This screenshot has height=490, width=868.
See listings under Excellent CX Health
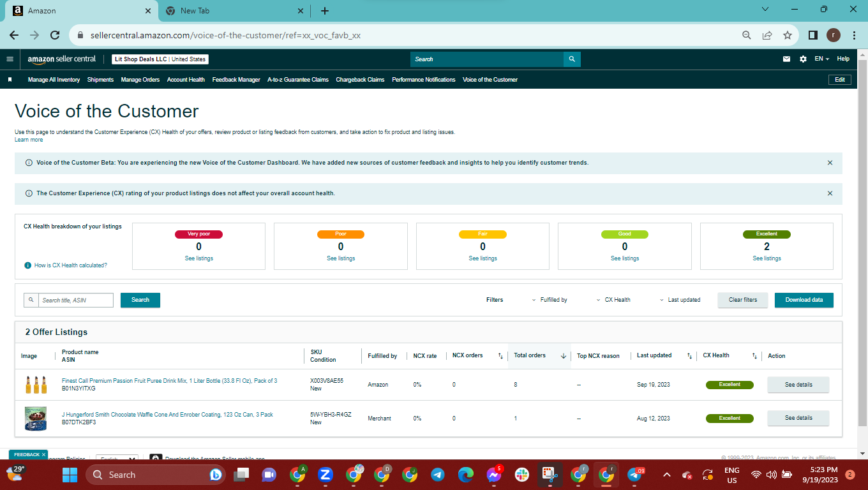tap(767, 258)
